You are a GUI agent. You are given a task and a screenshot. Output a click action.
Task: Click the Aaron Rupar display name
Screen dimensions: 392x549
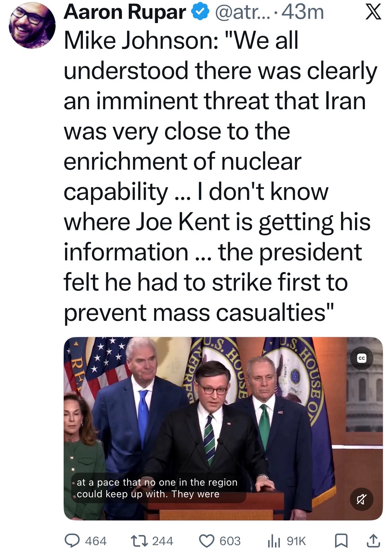click(x=125, y=12)
